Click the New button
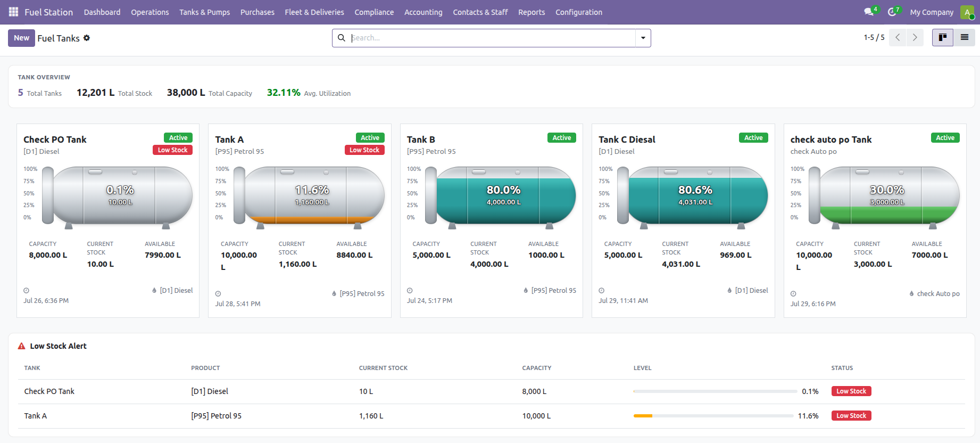This screenshot has width=980, height=443. (21, 38)
